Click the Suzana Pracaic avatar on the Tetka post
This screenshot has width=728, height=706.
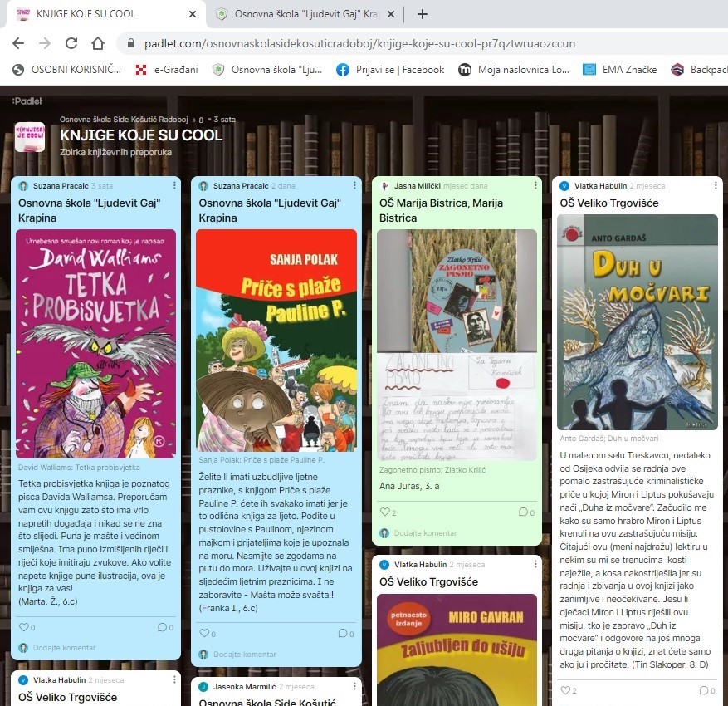click(23, 186)
